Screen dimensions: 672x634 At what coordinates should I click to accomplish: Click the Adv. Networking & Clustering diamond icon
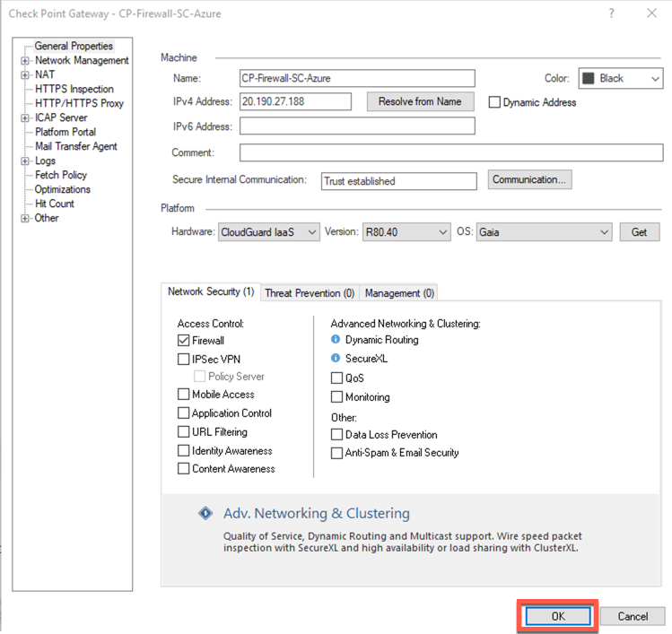pos(205,513)
